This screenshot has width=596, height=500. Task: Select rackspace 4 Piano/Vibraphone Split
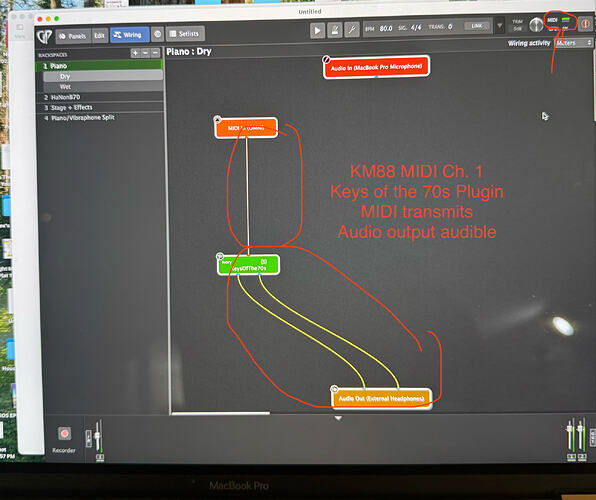tap(100, 117)
